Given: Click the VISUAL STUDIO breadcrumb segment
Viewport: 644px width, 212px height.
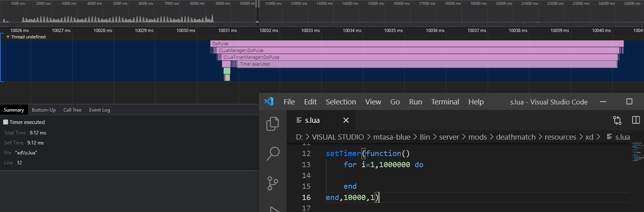Looking at the screenshot, I should [x=338, y=137].
